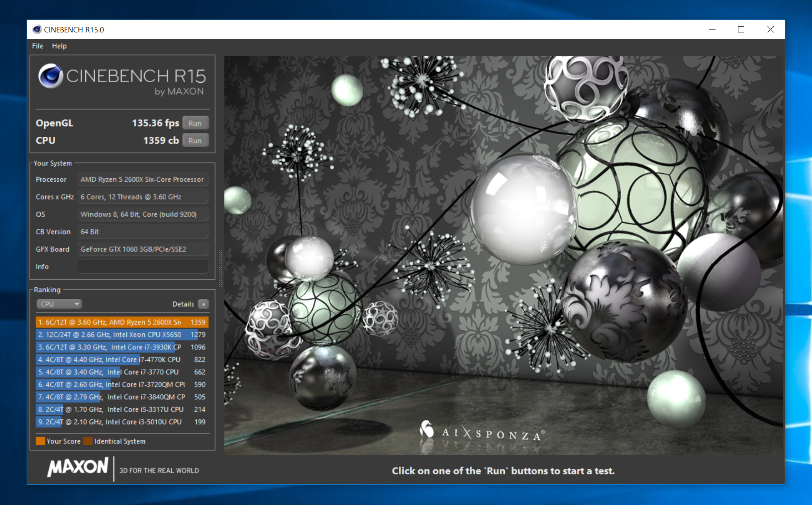Click the MAXON logo at bottom

pos(78,467)
